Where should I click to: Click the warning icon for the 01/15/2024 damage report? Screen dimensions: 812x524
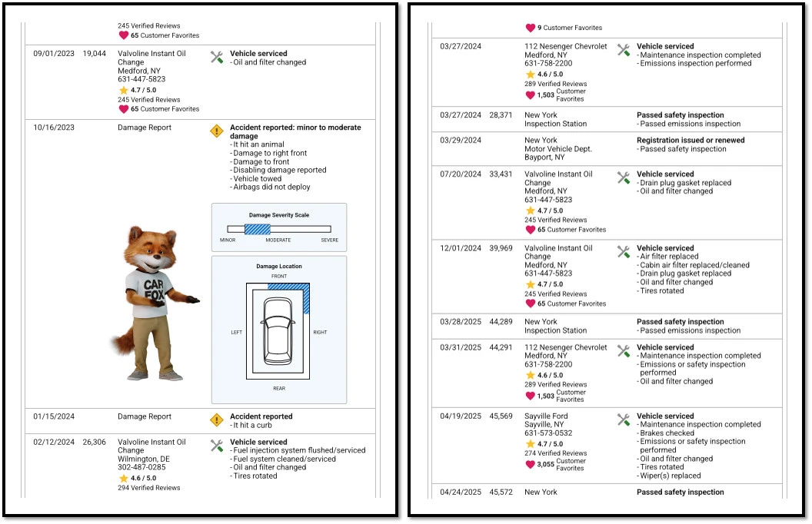(217, 420)
